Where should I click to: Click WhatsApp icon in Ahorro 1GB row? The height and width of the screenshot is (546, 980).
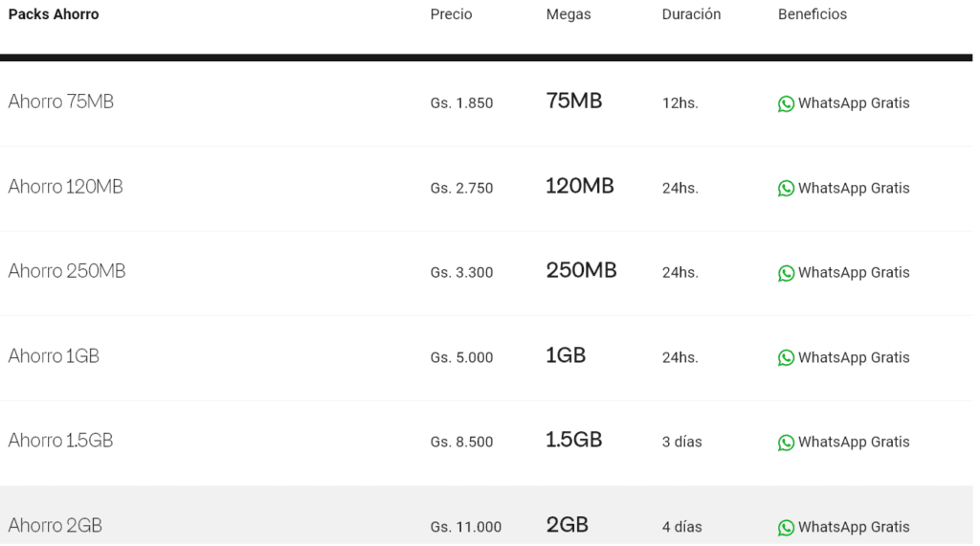point(786,358)
